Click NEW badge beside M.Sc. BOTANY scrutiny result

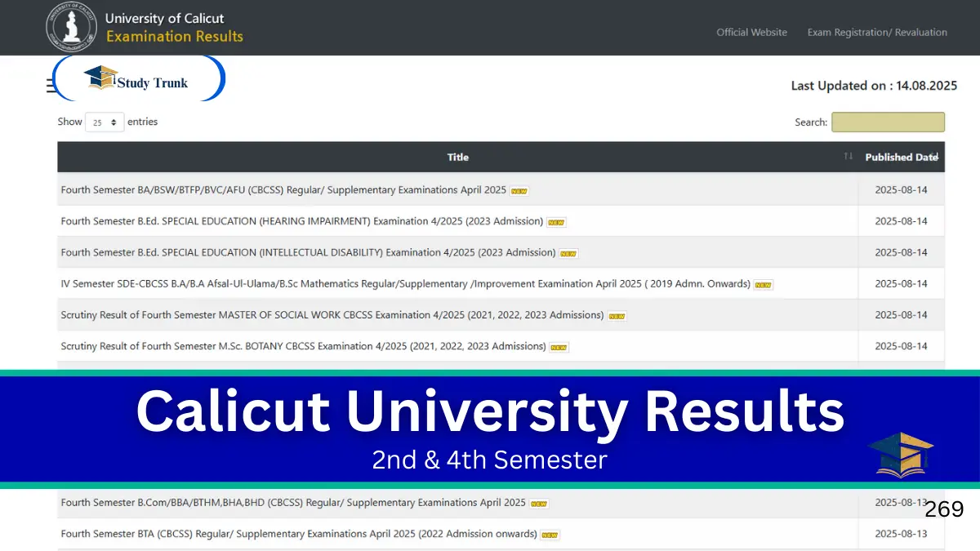point(559,348)
